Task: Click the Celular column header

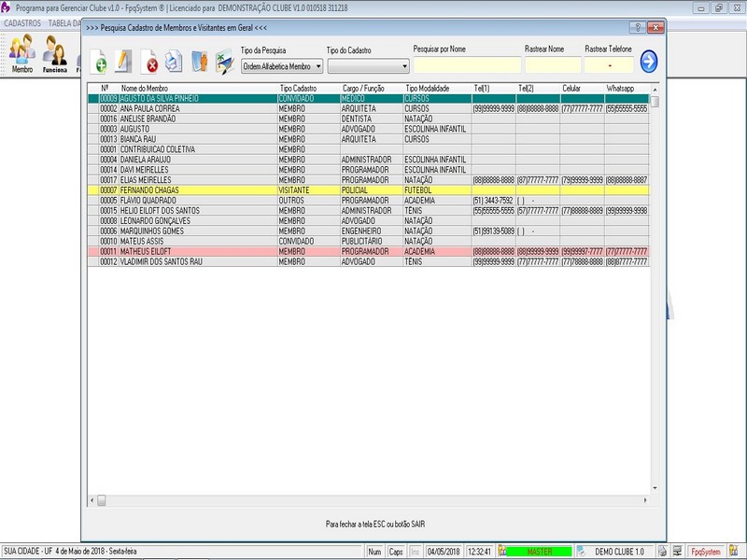Action: click(583, 89)
